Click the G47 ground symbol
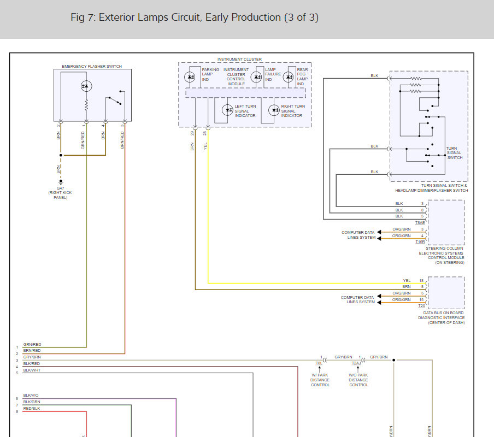The image size is (494, 448). [x=61, y=182]
